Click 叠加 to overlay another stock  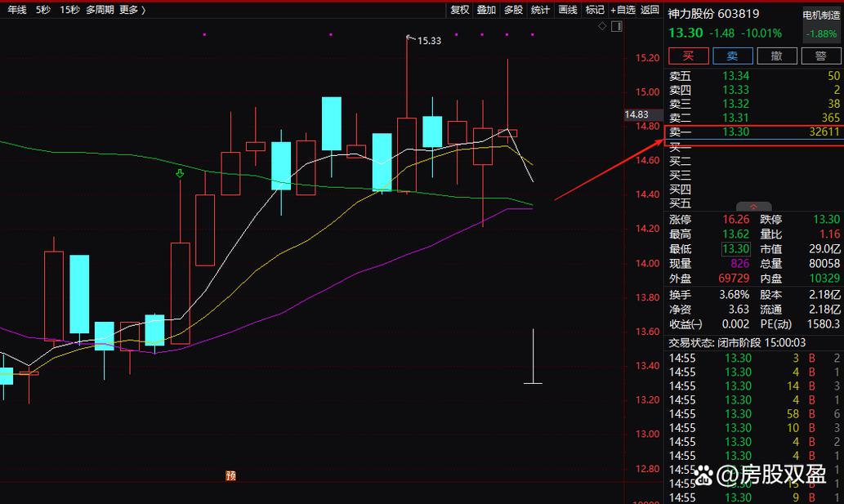(x=487, y=10)
